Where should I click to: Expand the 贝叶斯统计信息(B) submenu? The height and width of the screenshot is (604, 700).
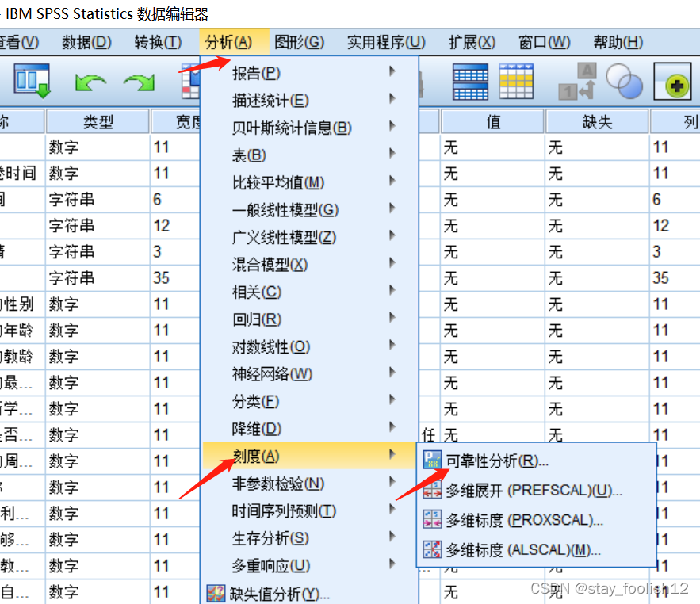click(x=309, y=128)
